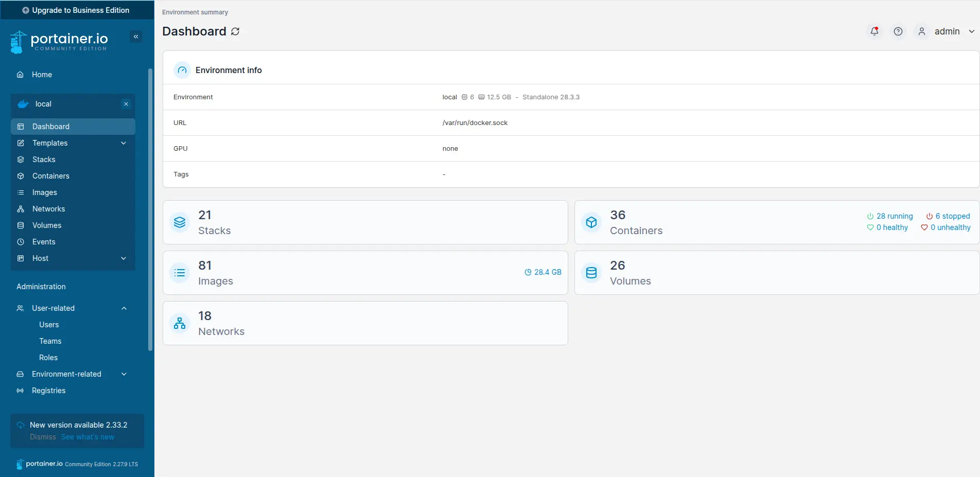The width and height of the screenshot is (980, 477).
Task: Open Registries in the sidebar
Action: pyautogui.click(x=48, y=391)
